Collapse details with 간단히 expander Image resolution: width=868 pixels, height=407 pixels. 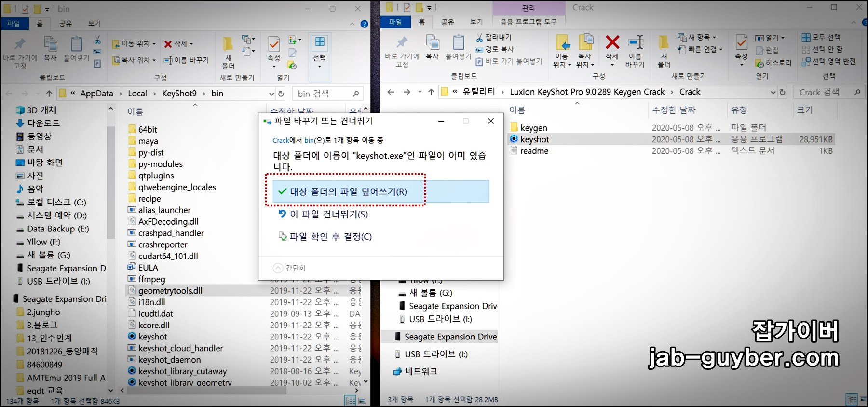(x=289, y=268)
